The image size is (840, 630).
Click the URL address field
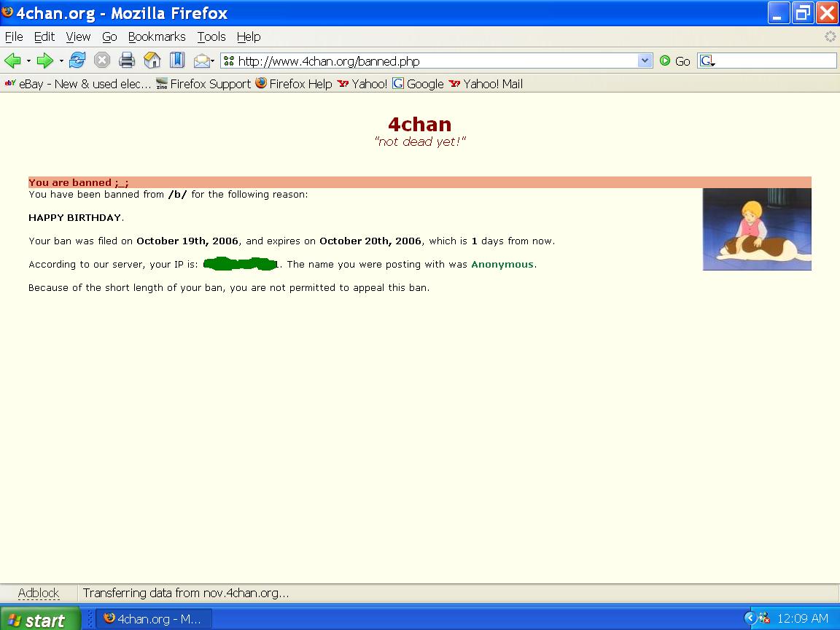tap(437, 61)
